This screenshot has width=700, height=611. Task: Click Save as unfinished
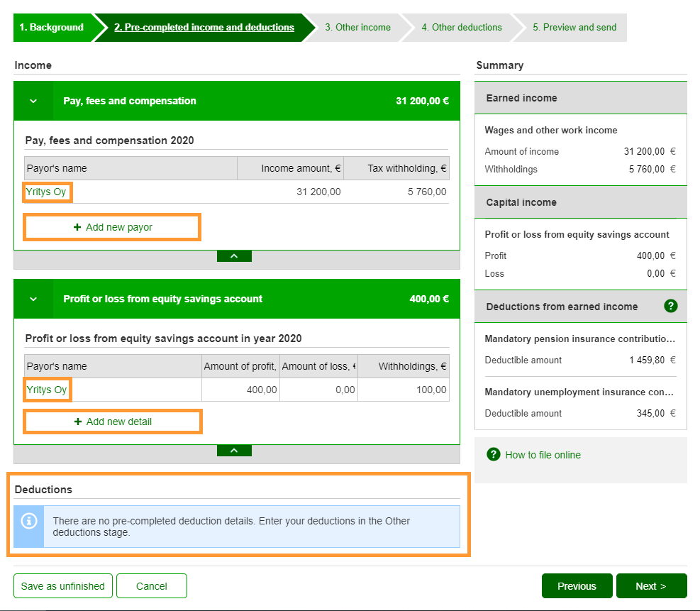tap(63, 586)
